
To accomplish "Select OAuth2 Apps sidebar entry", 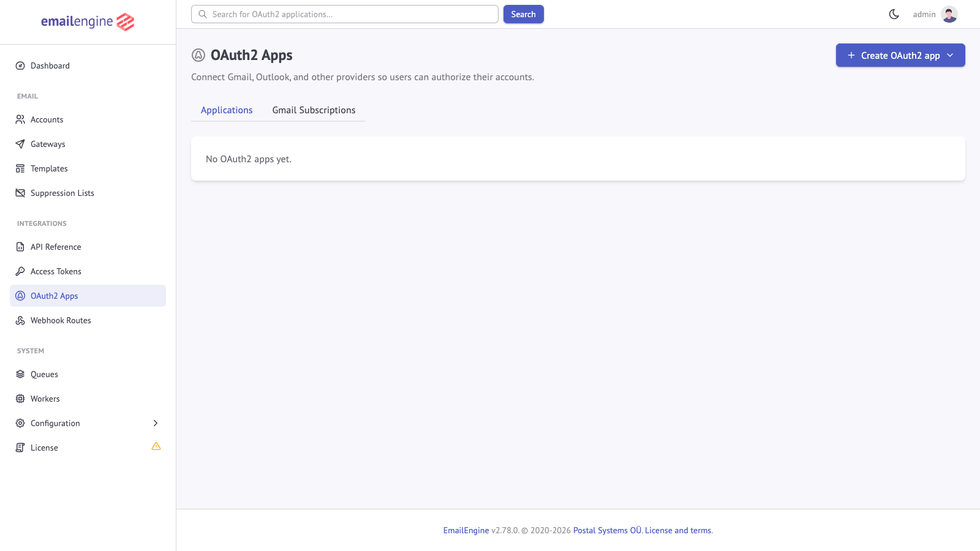I will click(x=88, y=296).
